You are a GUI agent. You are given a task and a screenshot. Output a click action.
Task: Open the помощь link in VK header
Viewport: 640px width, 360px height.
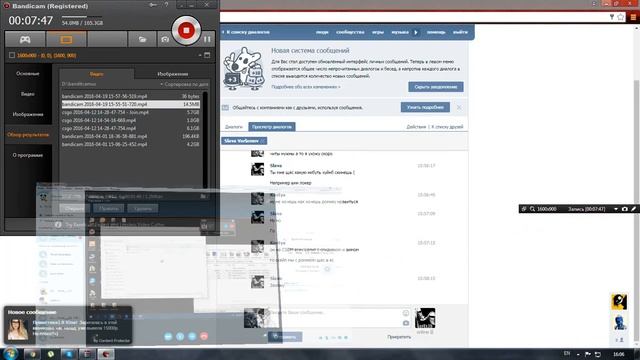click(x=436, y=32)
